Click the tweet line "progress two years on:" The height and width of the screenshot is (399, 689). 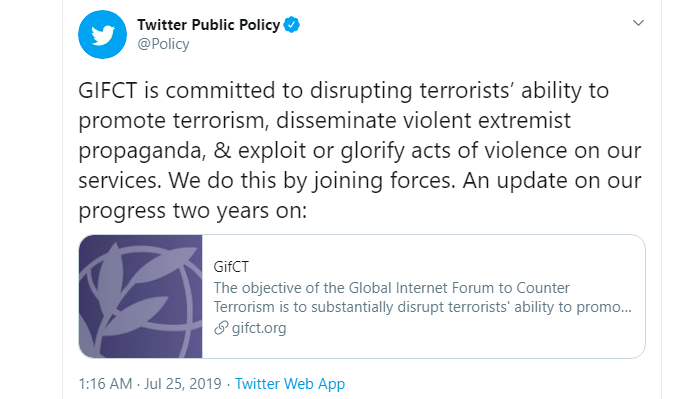[x=192, y=211]
